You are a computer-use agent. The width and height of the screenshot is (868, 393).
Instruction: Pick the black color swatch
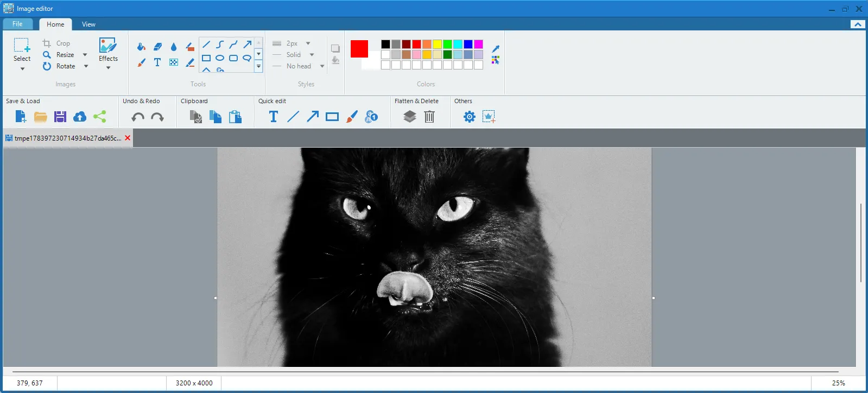(385, 45)
